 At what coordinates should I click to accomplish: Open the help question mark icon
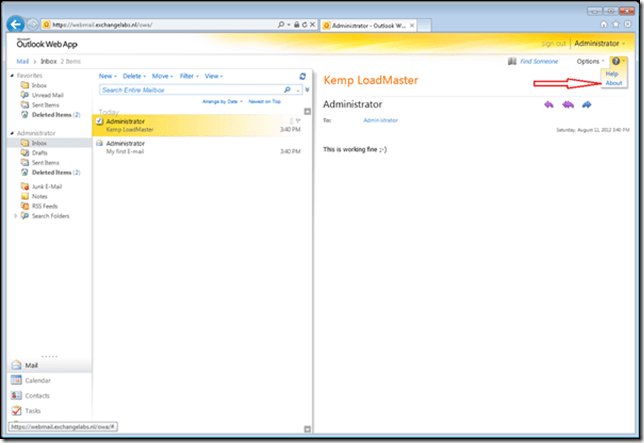point(616,62)
